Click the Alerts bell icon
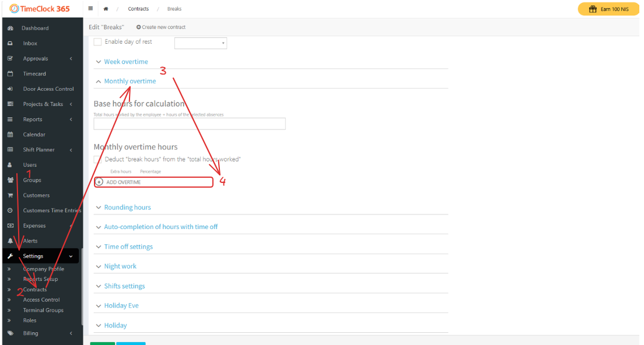Viewport: 644px width, 345px height. (x=10, y=241)
